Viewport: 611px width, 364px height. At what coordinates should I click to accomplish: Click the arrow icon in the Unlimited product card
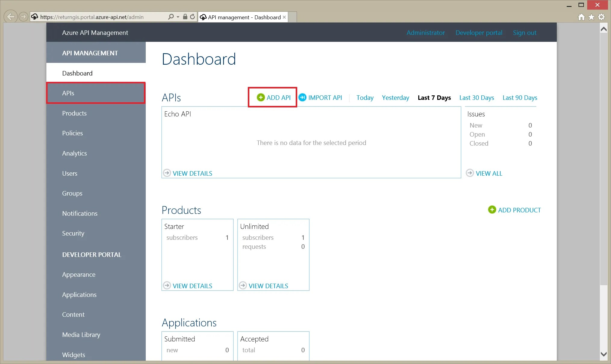[x=243, y=285]
